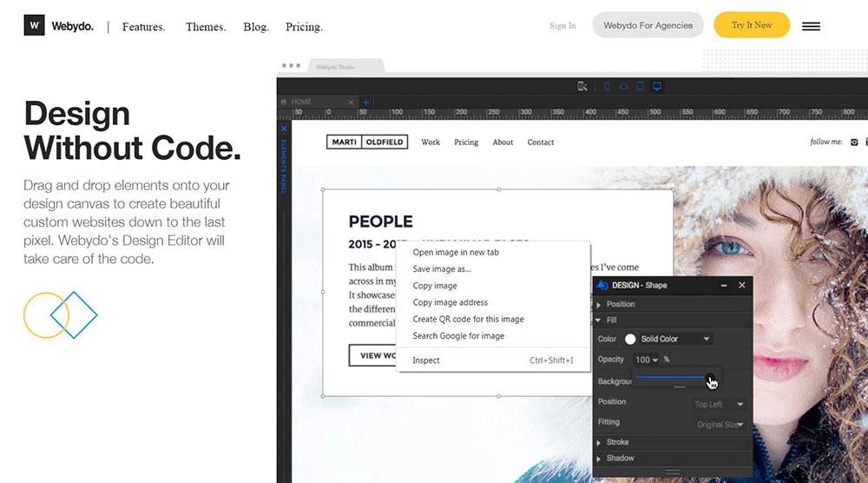
Task: Click the bottom-center selection handle of the shape
Action: tap(499, 396)
